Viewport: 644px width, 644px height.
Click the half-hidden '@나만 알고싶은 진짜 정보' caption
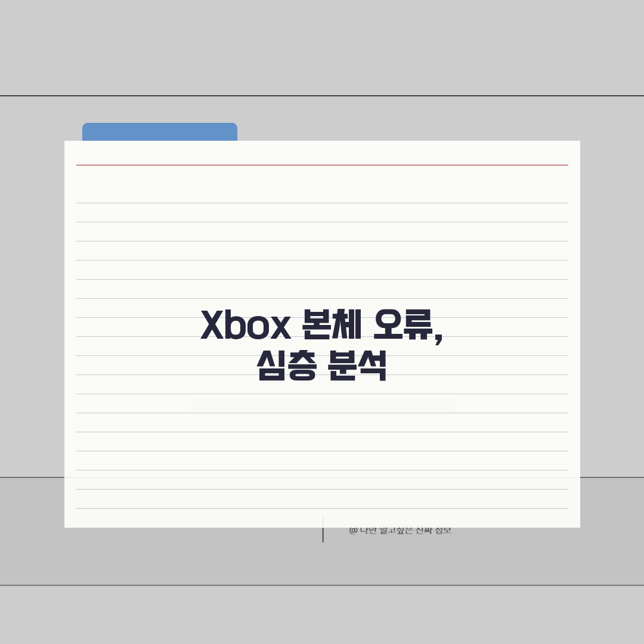click(400, 530)
